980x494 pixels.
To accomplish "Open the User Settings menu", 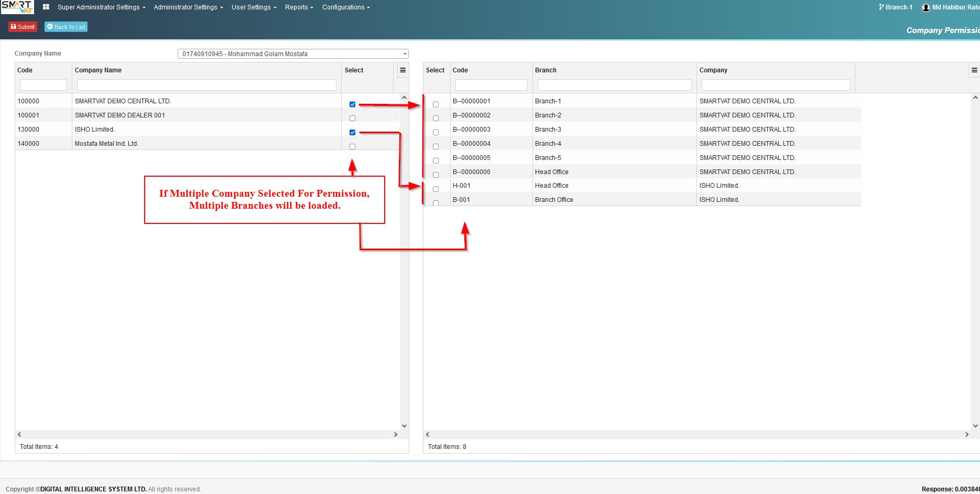I will (254, 7).
